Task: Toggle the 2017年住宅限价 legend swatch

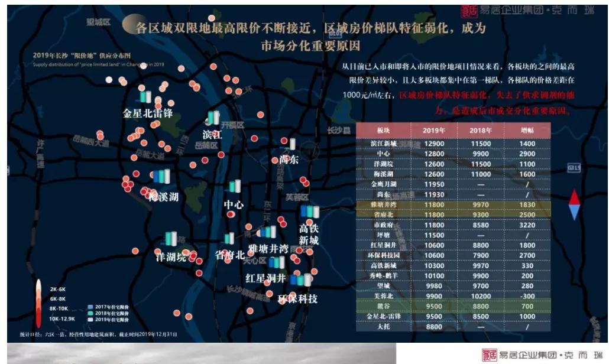Action: (90, 307)
